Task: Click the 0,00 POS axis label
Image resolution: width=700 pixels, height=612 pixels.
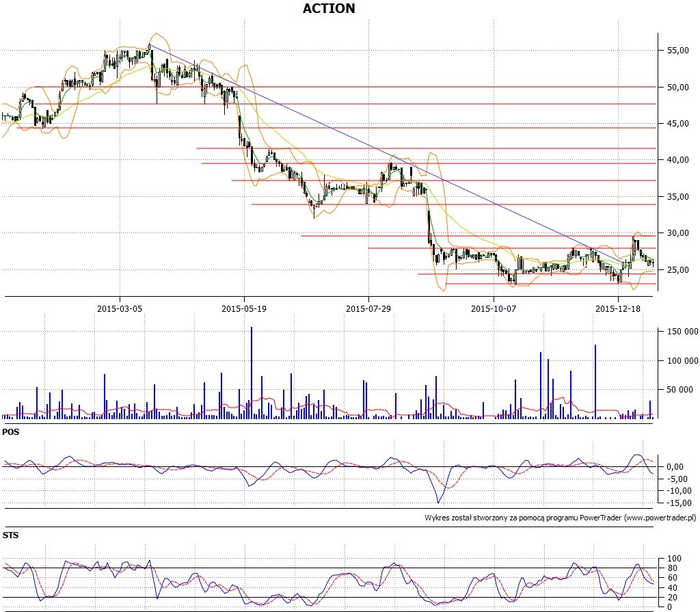Action: pos(675,467)
